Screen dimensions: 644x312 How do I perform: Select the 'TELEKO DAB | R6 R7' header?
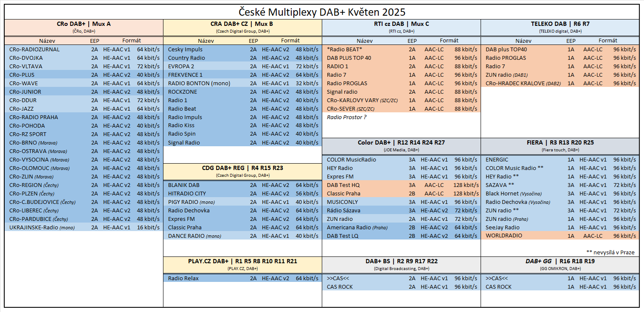pyautogui.click(x=560, y=24)
